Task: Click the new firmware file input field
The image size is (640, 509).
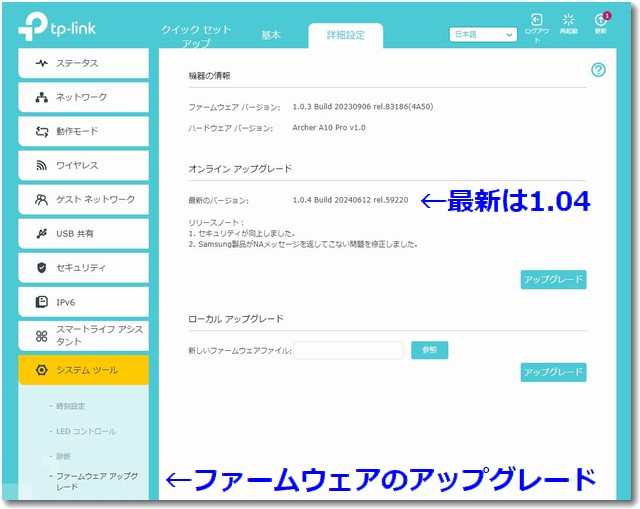Action: coord(349,350)
